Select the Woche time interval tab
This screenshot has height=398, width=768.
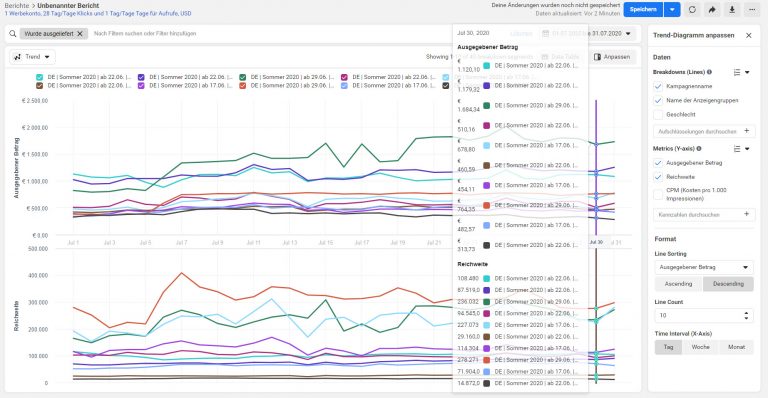tap(700, 347)
